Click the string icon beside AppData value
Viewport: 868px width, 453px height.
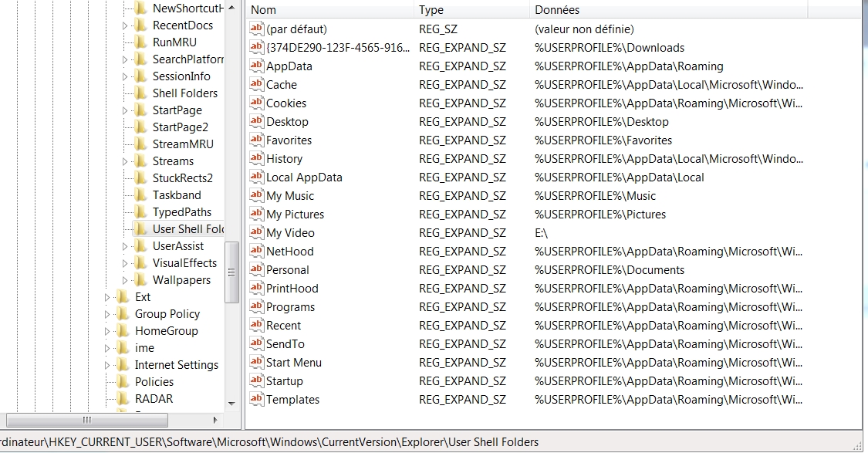(255, 66)
